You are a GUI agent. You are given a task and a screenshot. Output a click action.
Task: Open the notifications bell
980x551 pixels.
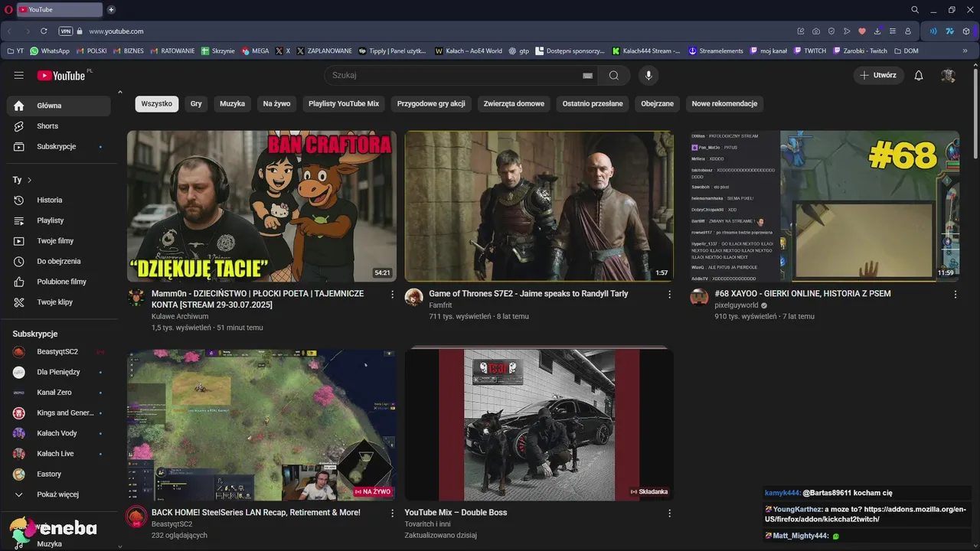(x=919, y=75)
